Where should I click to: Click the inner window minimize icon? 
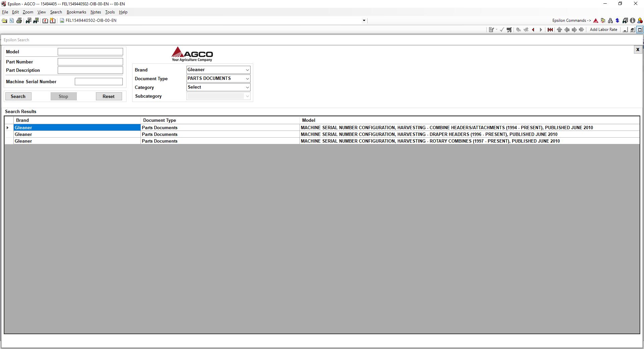625,30
